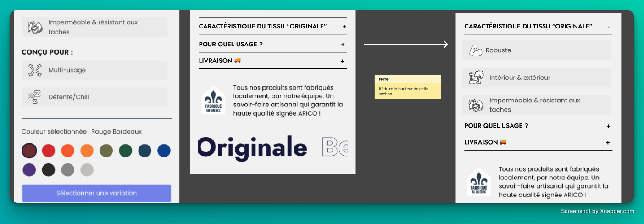644x224 pixels.
Task: Click the Robuste feature label
Action: (498, 50)
